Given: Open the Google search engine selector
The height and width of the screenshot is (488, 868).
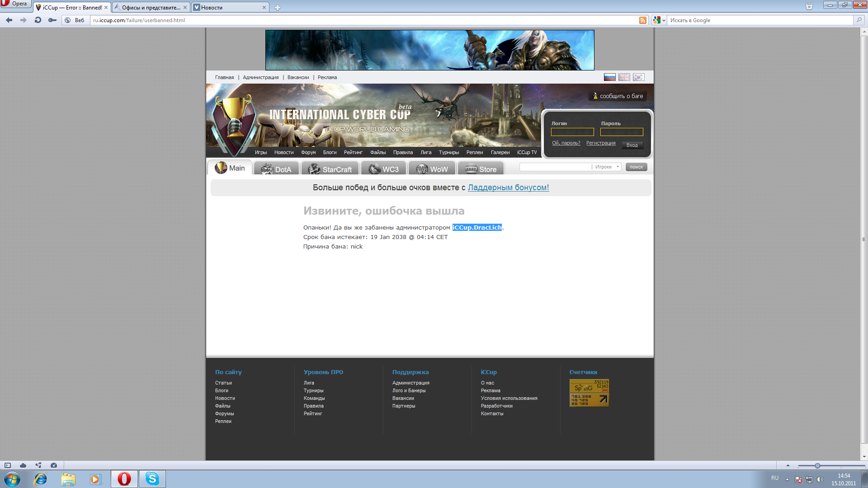Looking at the screenshot, I should [659, 20].
